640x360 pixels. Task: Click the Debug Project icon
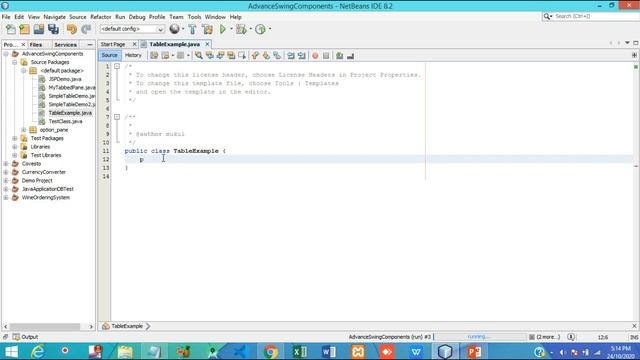tap(241, 29)
